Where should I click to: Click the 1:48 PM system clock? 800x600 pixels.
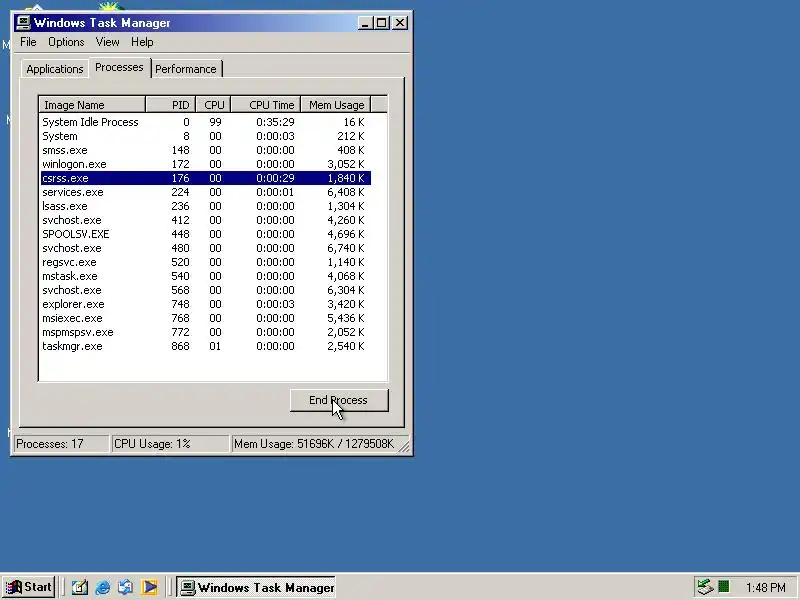(x=765, y=588)
